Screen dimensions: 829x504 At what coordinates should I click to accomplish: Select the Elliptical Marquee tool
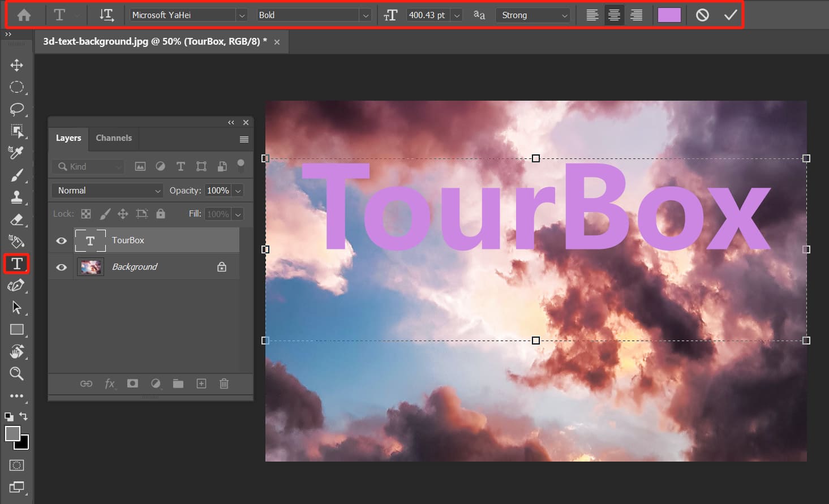tap(16, 87)
